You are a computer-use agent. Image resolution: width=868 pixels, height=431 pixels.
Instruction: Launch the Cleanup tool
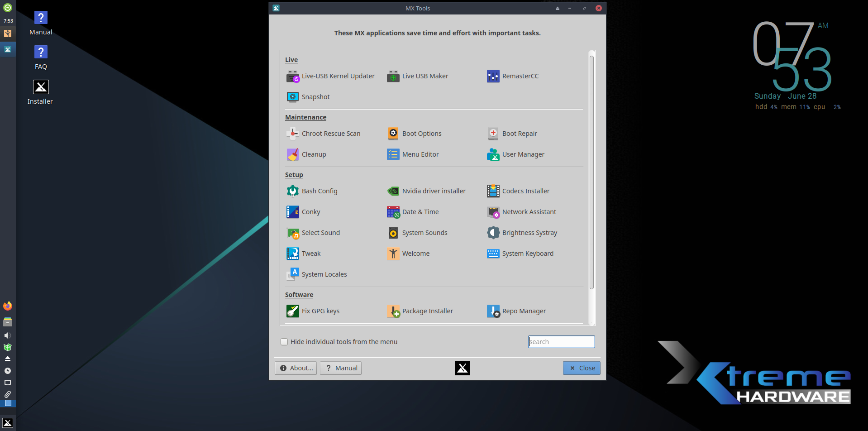click(306, 155)
